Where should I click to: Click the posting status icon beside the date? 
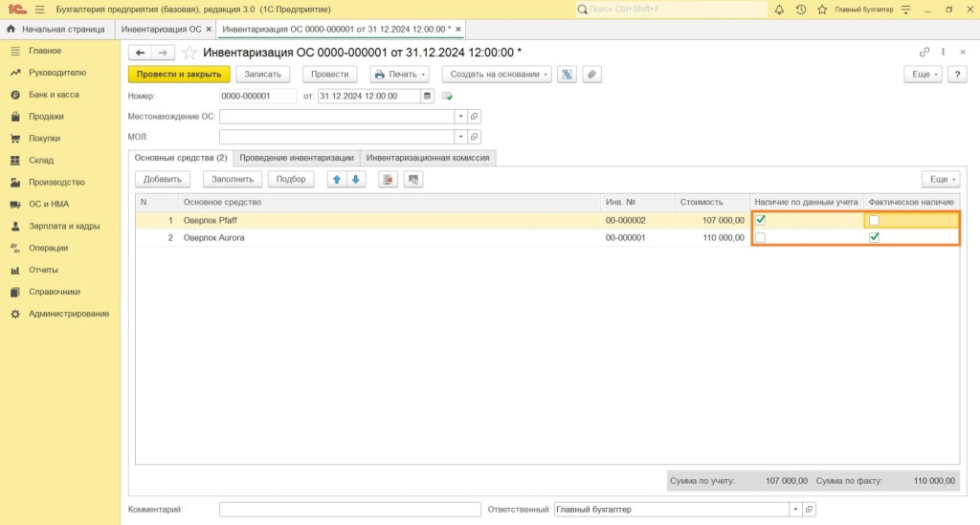click(447, 97)
